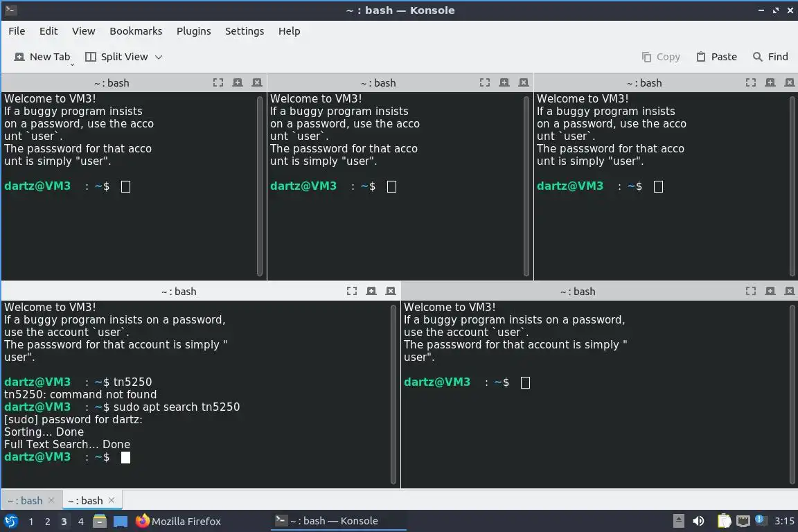This screenshot has height=532, width=798.
Task: Click the Paste clipboard icon
Action: pos(701,57)
